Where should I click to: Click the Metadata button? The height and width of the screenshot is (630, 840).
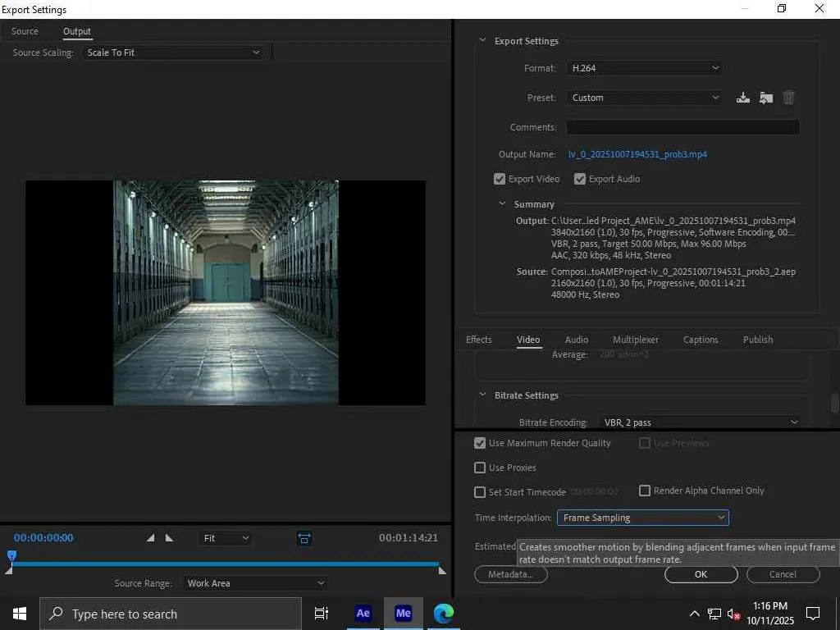click(510, 574)
